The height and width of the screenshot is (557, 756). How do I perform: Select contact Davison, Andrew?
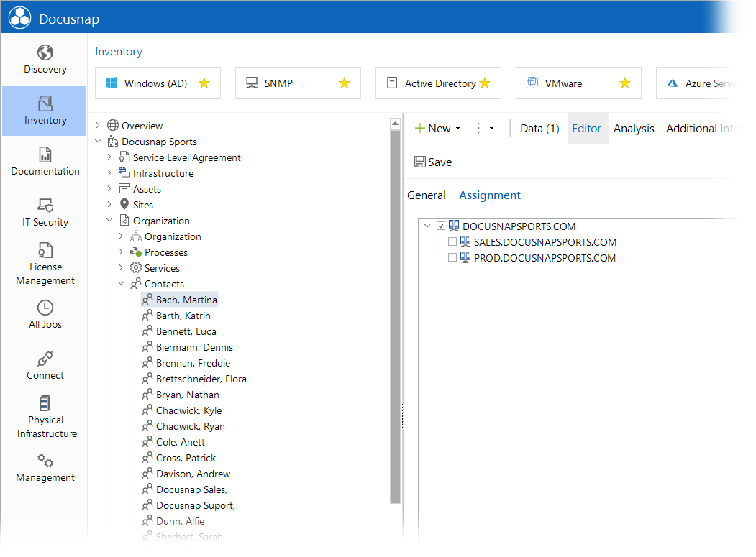[186, 474]
